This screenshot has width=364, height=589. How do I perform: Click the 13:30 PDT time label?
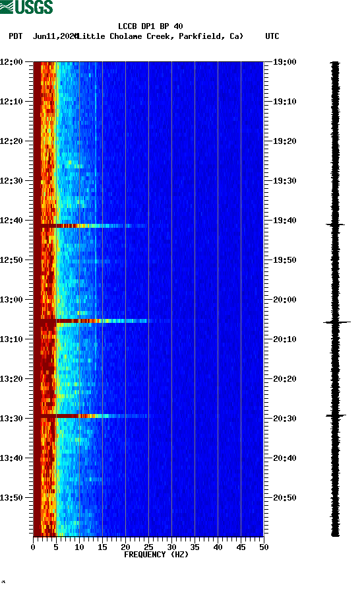coord(11,419)
